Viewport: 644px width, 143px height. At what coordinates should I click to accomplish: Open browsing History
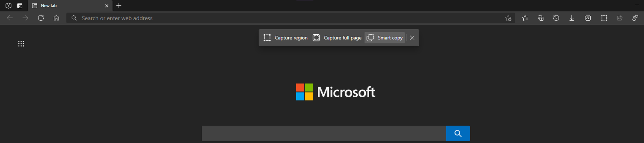pyautogui.click(x=556, y=18)
